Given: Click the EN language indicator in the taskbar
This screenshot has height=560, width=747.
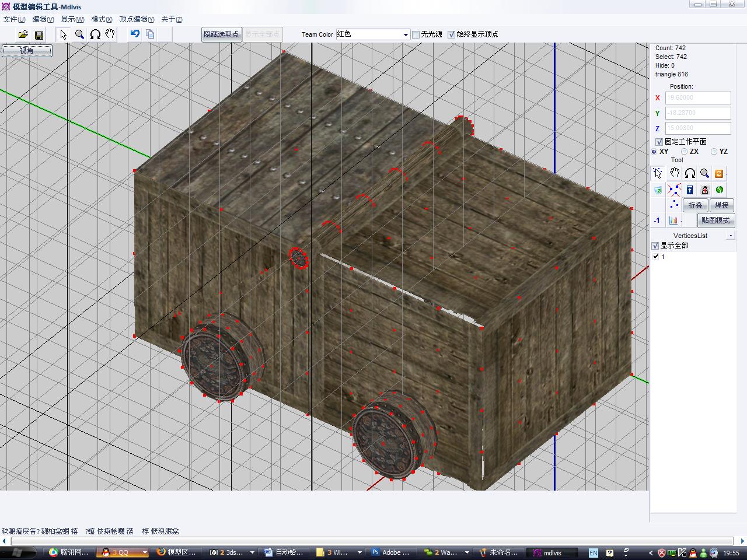Looking at the screenshot, I should coord(593,552).
